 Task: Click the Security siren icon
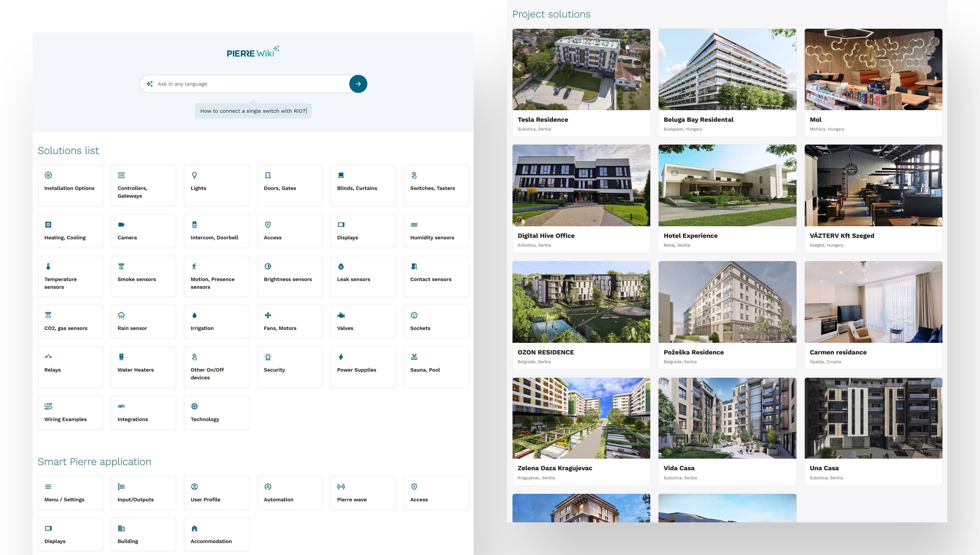[x=268, y=357]
